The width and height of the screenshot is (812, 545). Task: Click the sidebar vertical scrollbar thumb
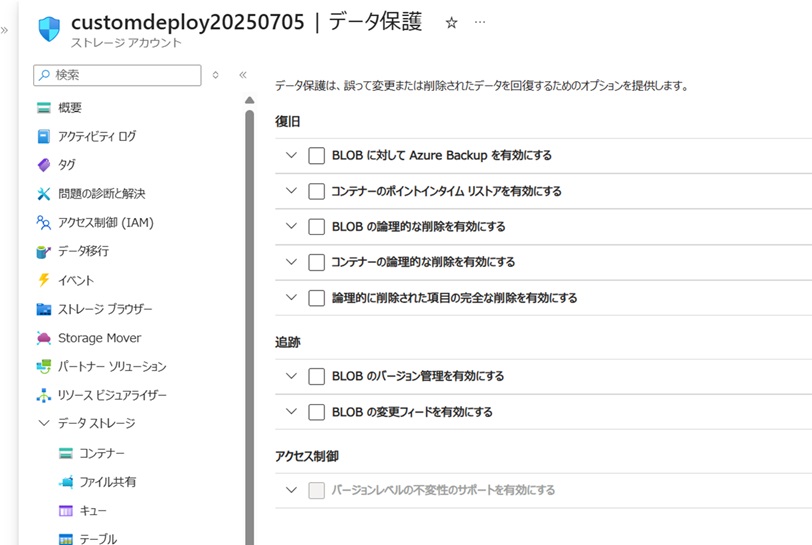coord(250,326)
